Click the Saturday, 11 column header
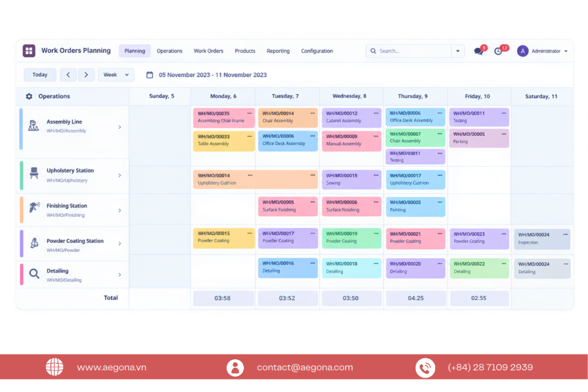 tap(541, 97)
